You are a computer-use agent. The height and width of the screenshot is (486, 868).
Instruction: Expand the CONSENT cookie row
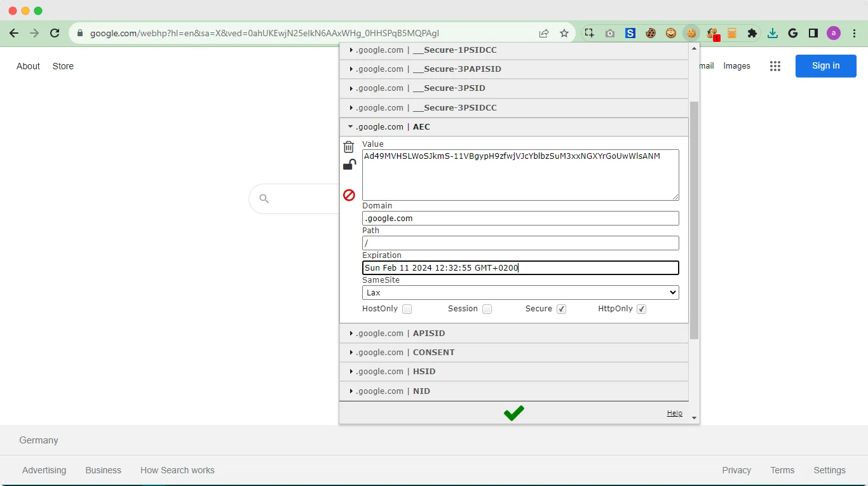514,353
